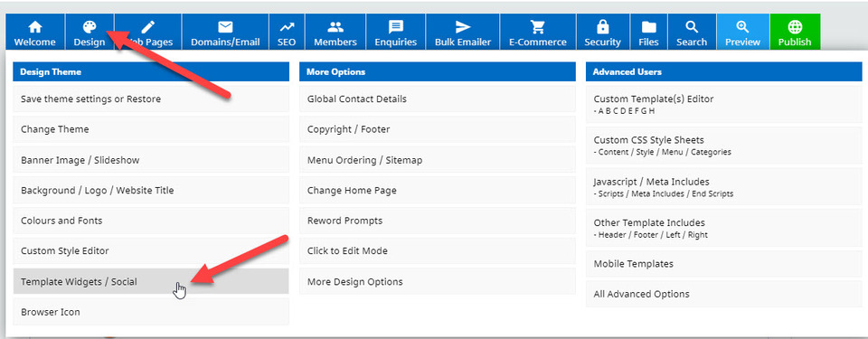Click the Security padlock icon
Image resolution: width=868 pixels, height=339 pixels.
603,26
